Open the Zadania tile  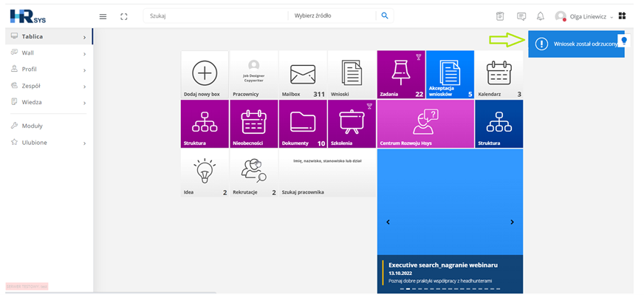click(401, 75)
